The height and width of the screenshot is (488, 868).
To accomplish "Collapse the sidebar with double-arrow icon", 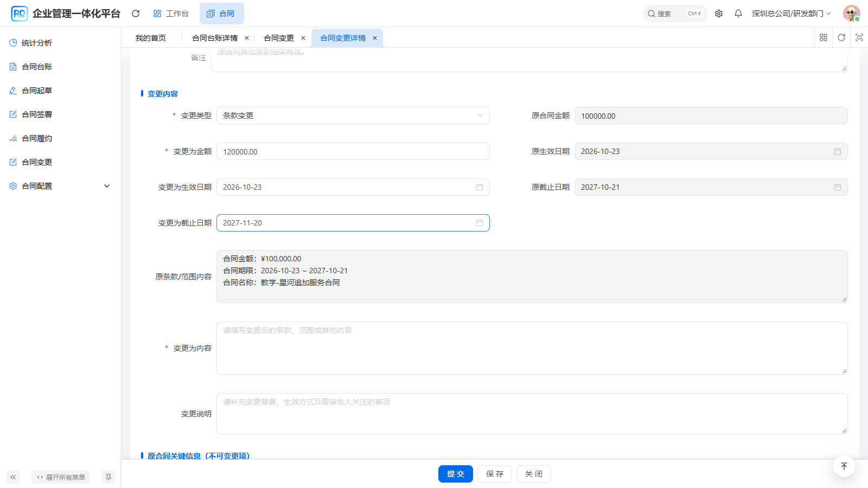I will [x=13, y=477].
